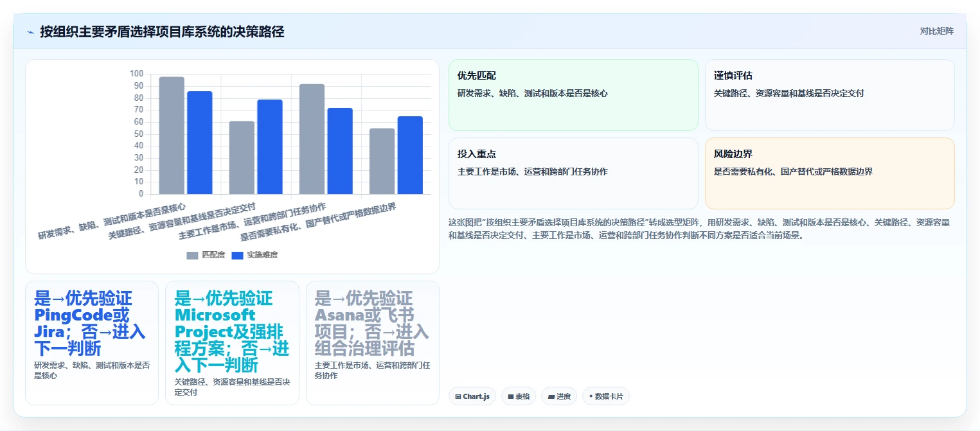
Task: Toggle the 实施难度 legend item
Action: (254, 255)
